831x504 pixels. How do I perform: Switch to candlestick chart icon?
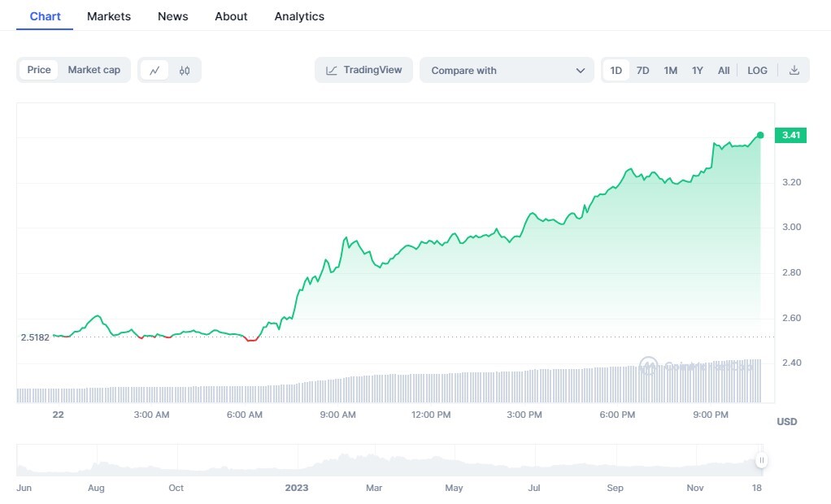coord(185,70)
